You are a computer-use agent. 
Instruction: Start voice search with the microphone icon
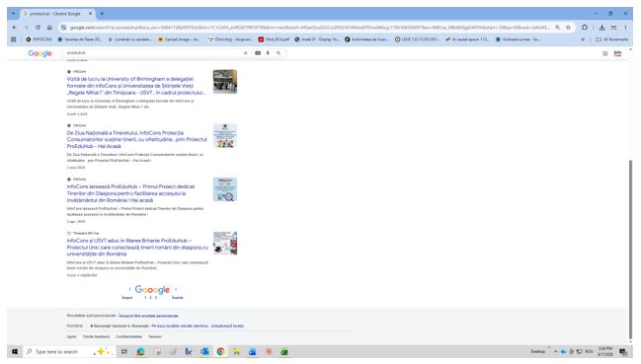268,53
